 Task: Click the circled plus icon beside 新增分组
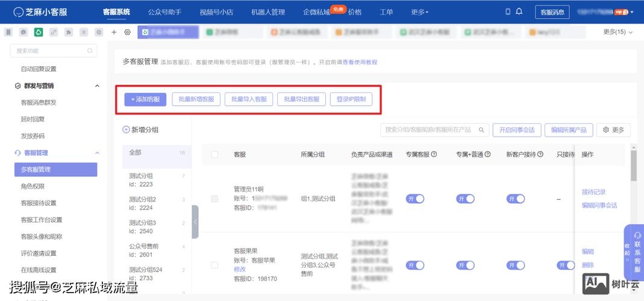click(126, 130)
